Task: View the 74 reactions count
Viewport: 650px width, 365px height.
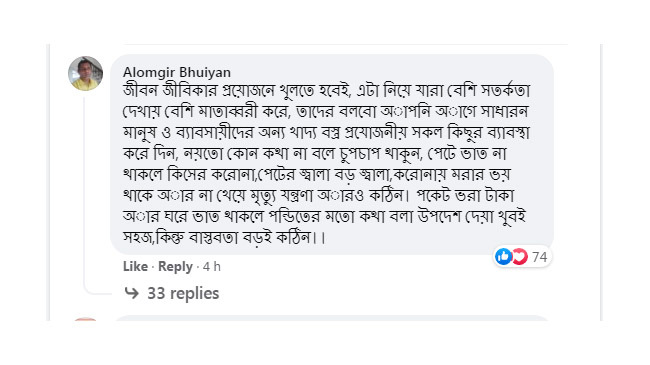Action: point(539,257)
